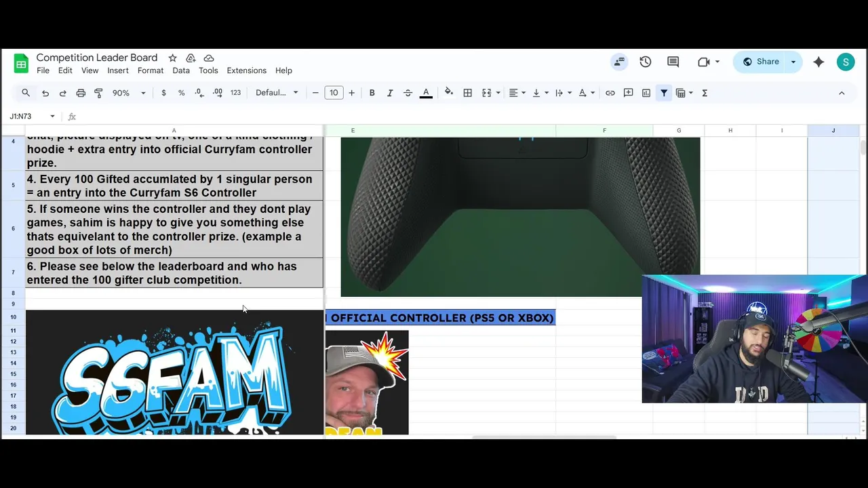The width and height of the screenshot is (868, 488).
Task: Click the move-to-folder icon beside title
Action: pyautogui.click(x=191, y=58)
